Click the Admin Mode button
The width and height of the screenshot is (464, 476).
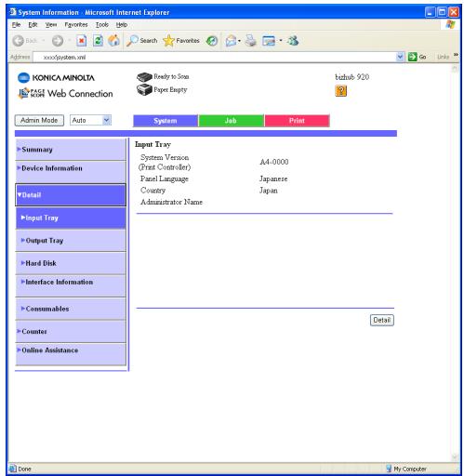click(x=39, y=120)
